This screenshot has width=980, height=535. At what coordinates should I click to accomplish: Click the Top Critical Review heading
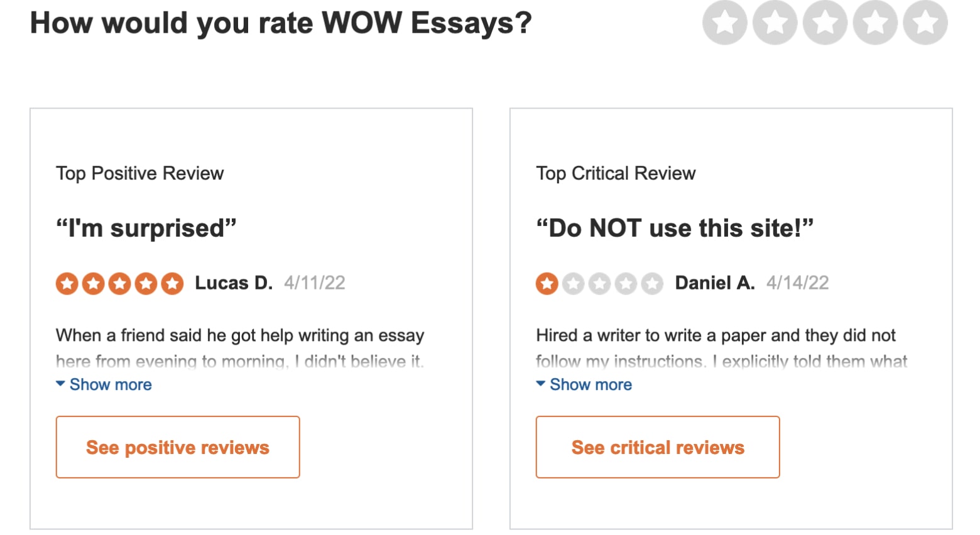[x=616, y=173]
